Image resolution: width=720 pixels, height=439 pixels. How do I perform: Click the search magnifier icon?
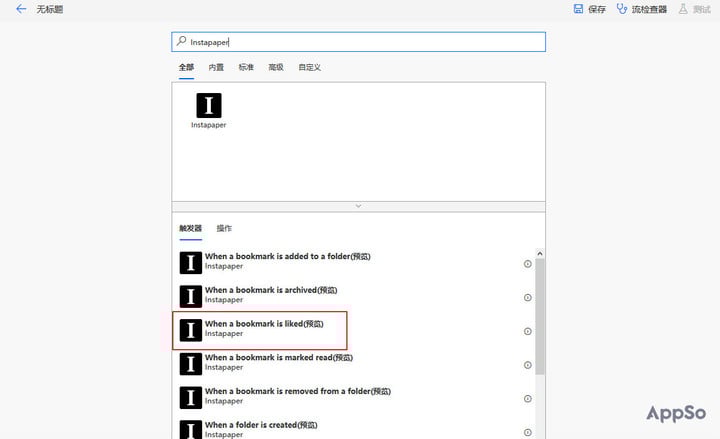(181, 41)
